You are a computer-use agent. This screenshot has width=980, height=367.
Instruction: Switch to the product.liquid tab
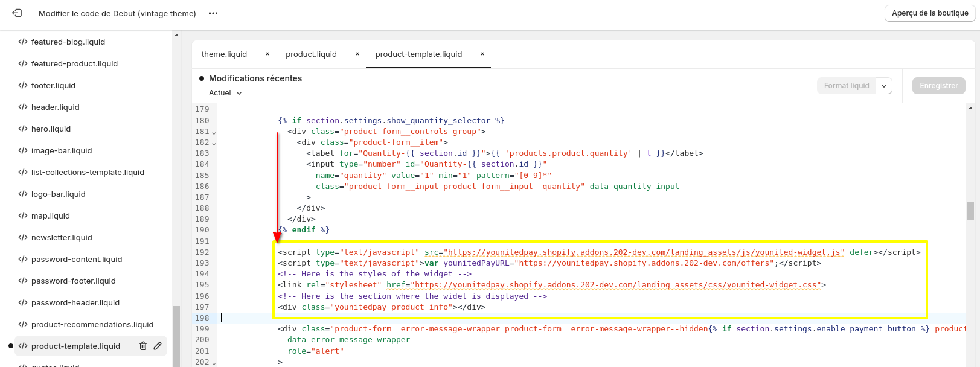pyautogui.click(x=311, y=54)
